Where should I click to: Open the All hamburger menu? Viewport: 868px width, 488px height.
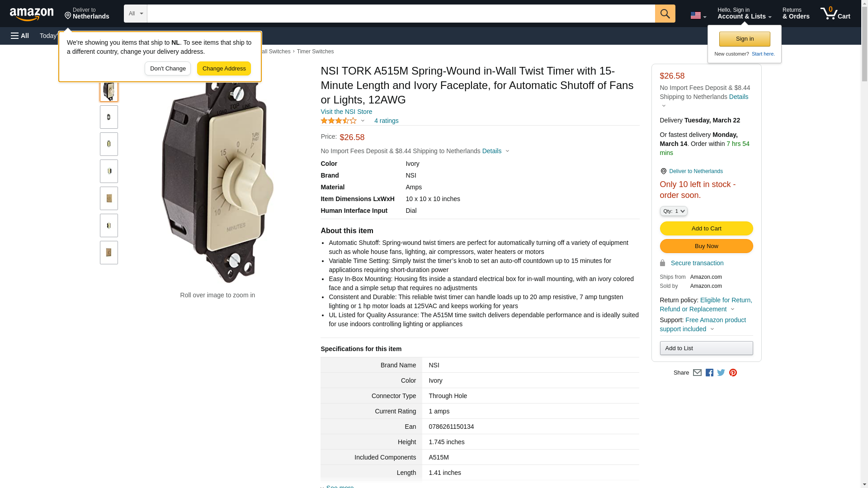(20, 36)
